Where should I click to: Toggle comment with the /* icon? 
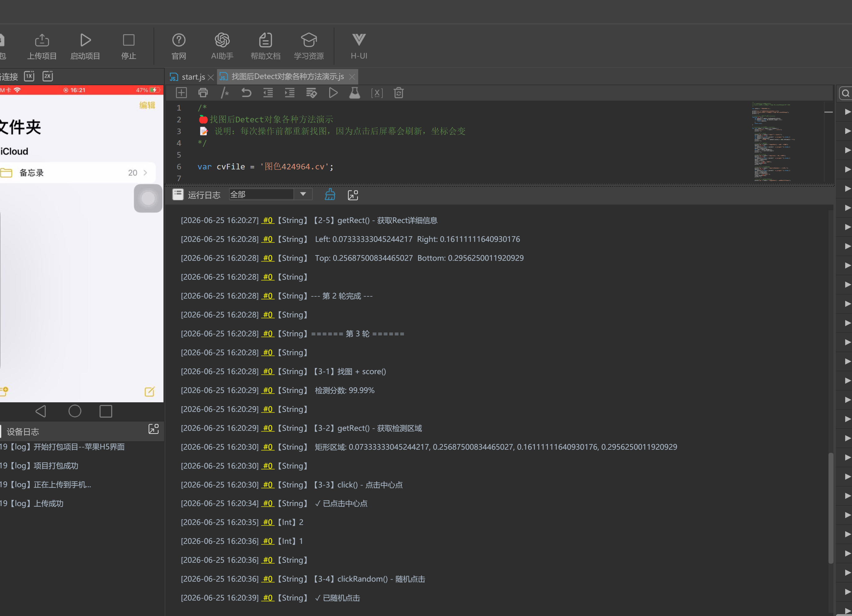pos(225,93)
